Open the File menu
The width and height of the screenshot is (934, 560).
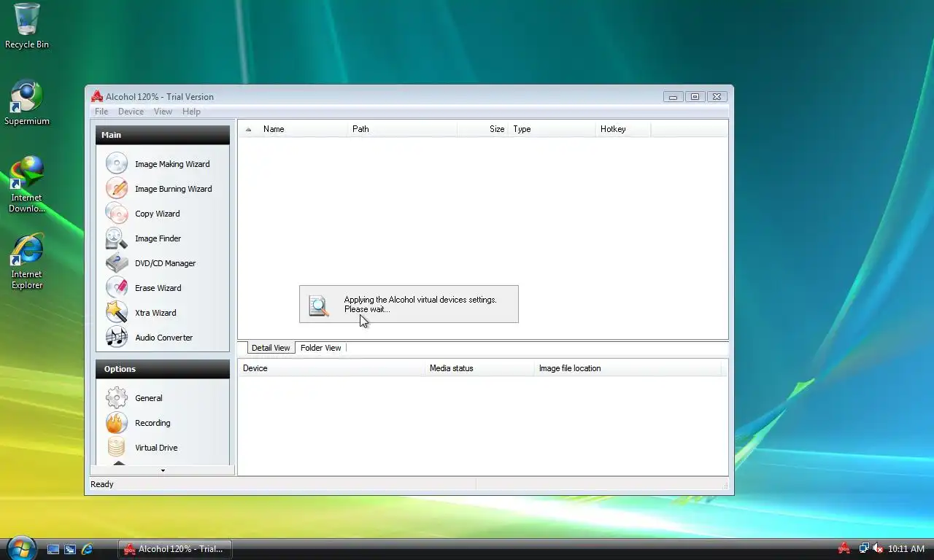[101, 112]
